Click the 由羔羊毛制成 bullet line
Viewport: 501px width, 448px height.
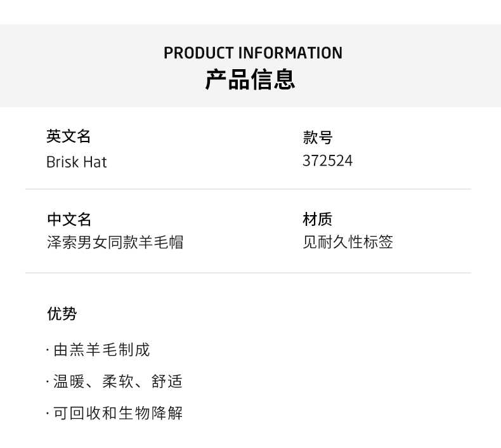pos(101,350)
